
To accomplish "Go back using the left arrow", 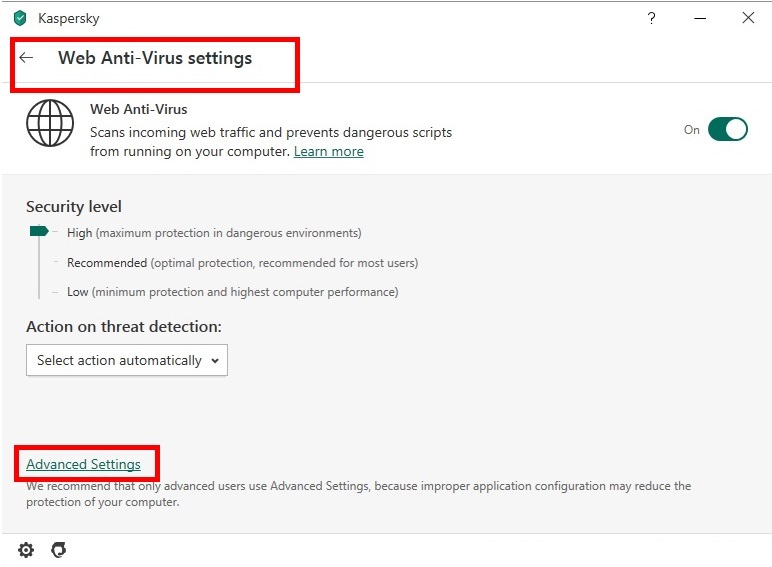I will [x=27, y=58].
